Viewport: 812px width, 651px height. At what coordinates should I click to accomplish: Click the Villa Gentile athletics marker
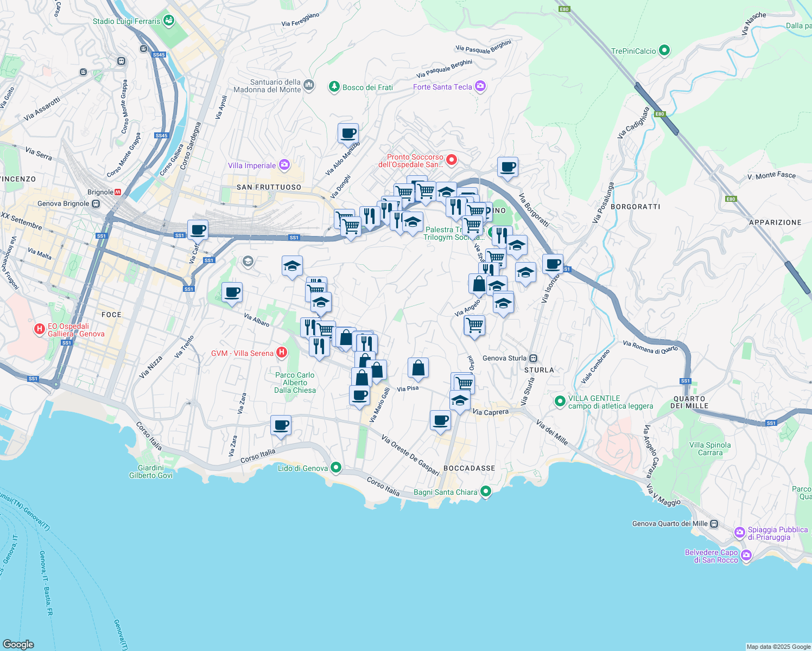click(560, 401)
